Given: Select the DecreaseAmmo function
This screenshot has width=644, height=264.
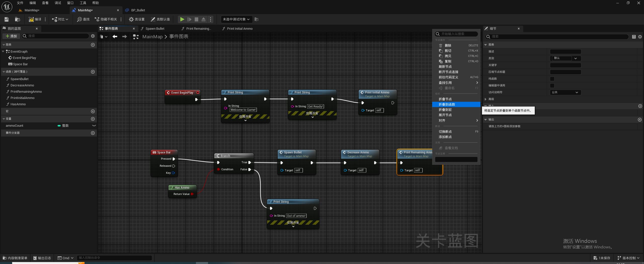Looking at the screenshot, I should 22,85.
